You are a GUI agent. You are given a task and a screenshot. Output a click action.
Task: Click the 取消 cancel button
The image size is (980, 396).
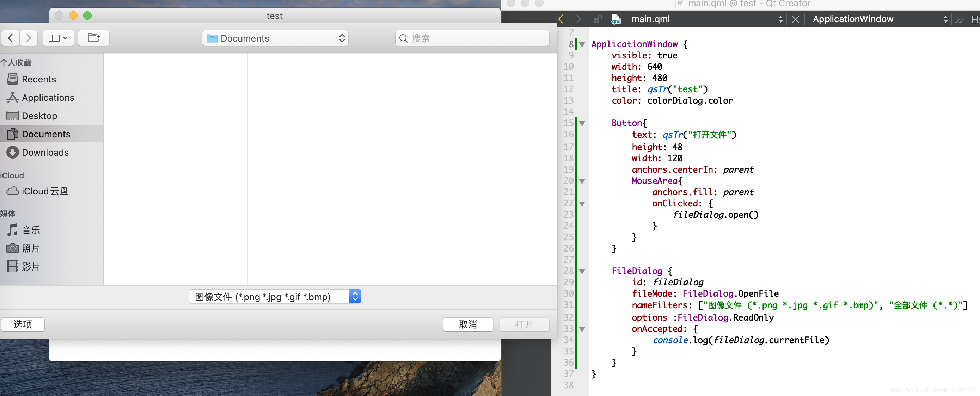467,324
